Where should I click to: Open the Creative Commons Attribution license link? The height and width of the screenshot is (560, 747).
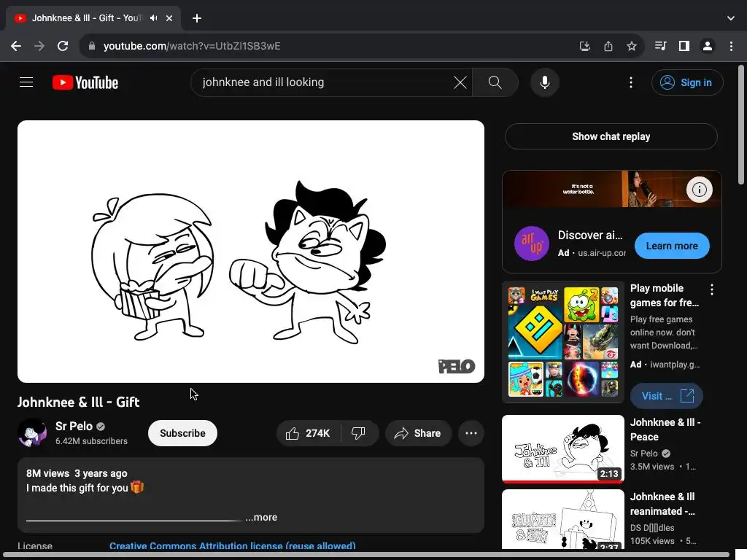pyautogui.click(x=233, y=545)
